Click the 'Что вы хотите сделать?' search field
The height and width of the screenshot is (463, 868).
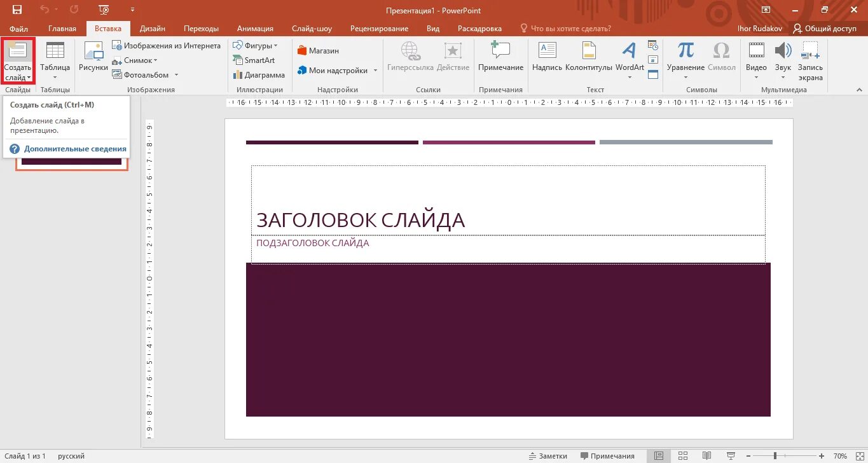point(565,29)
